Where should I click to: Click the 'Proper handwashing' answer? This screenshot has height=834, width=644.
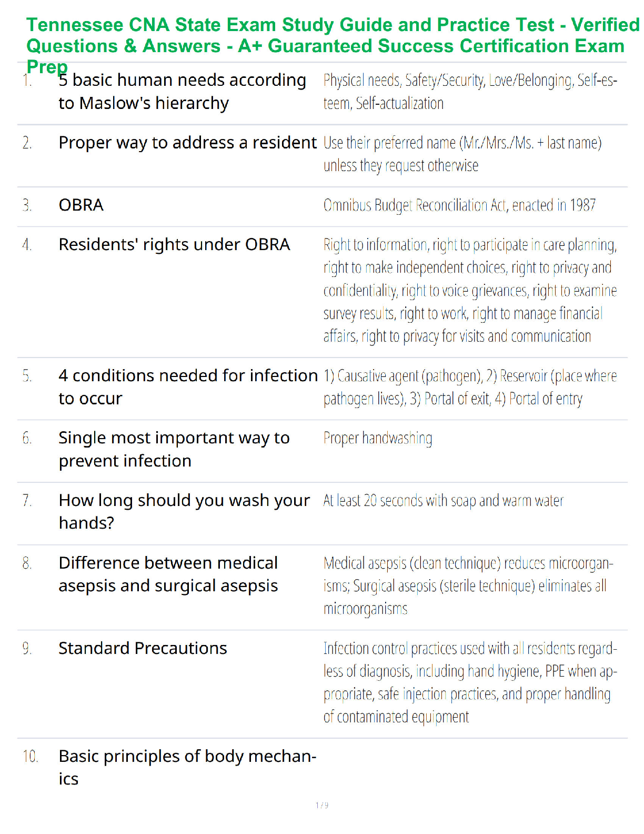(x=378, y=438)
